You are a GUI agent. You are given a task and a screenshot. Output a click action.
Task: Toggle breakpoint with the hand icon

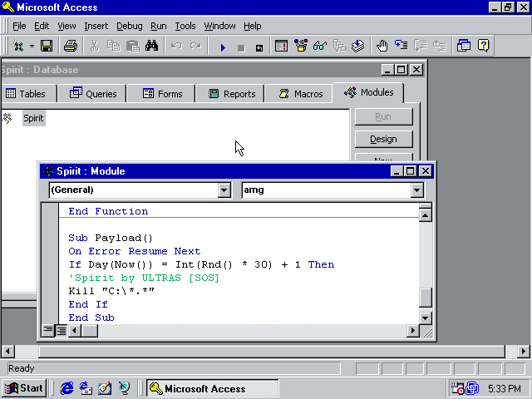(382, 46)
